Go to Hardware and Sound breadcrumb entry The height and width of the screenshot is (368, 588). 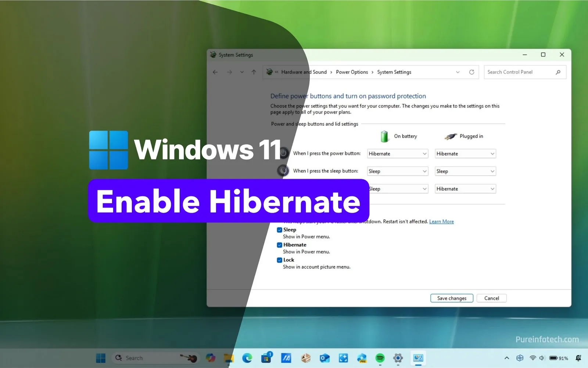pos(304,72)
